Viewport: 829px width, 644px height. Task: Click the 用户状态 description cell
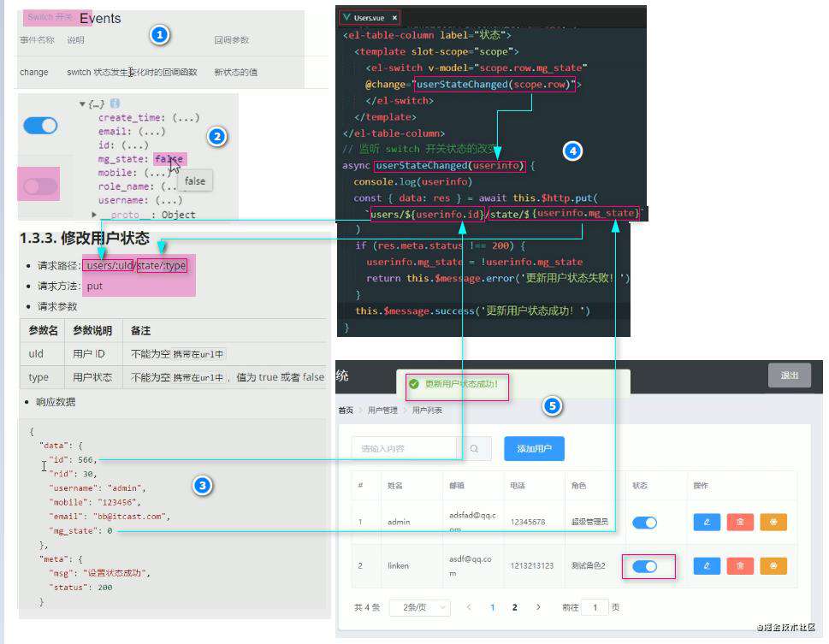coord(92,377)
